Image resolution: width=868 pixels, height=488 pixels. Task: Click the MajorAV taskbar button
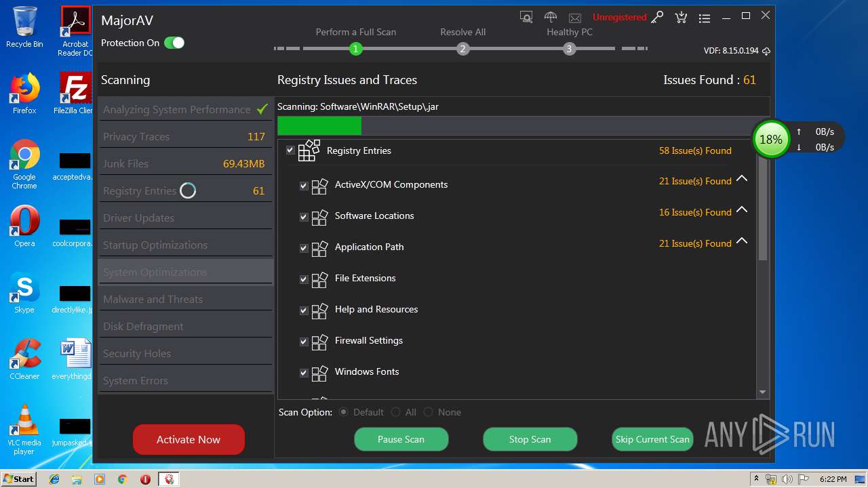(x=168, y=479)
